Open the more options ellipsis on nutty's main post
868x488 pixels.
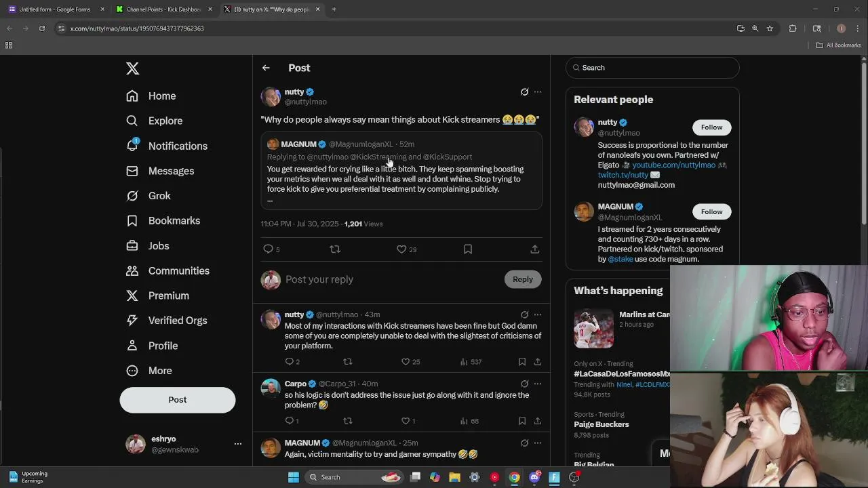click(x=538, y=92)
